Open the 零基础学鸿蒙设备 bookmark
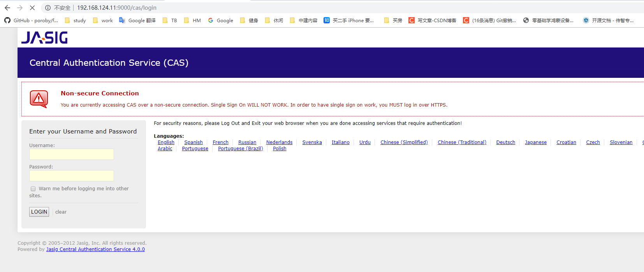Viewport: 644px width, 272px height. click(548, 20)
